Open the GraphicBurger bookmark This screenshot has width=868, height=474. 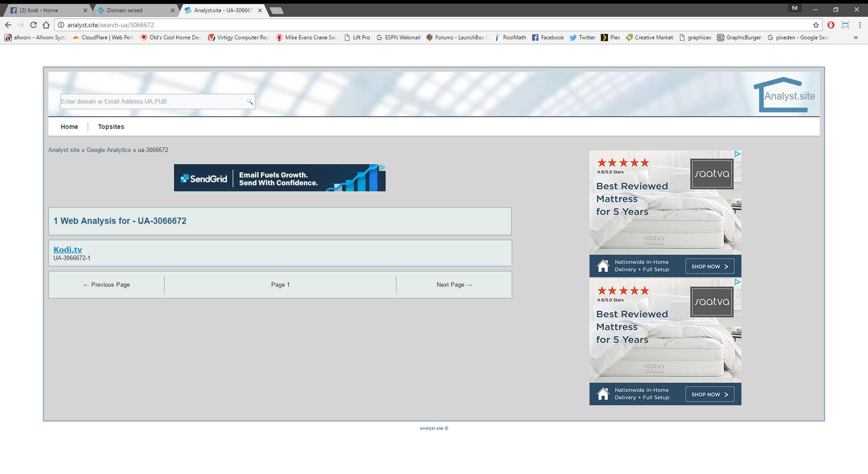739,38
